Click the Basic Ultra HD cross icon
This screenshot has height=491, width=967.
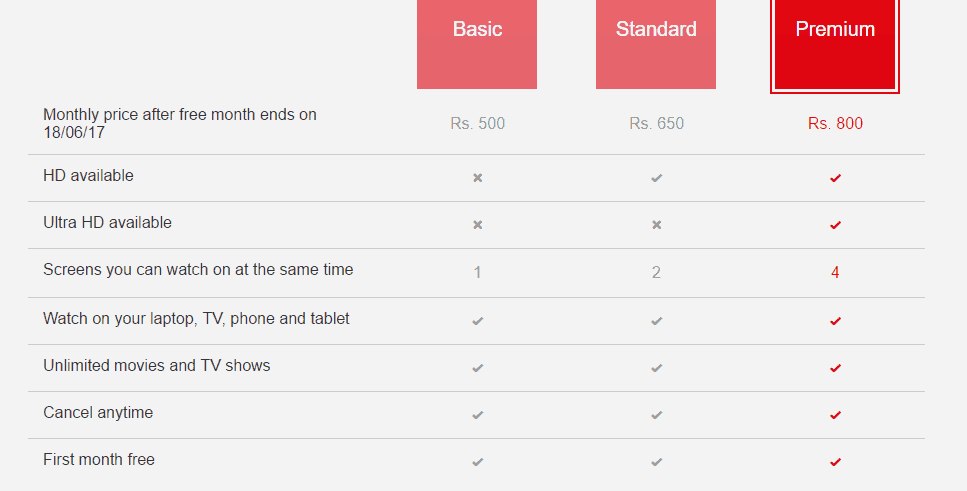[x=478, y=225]
